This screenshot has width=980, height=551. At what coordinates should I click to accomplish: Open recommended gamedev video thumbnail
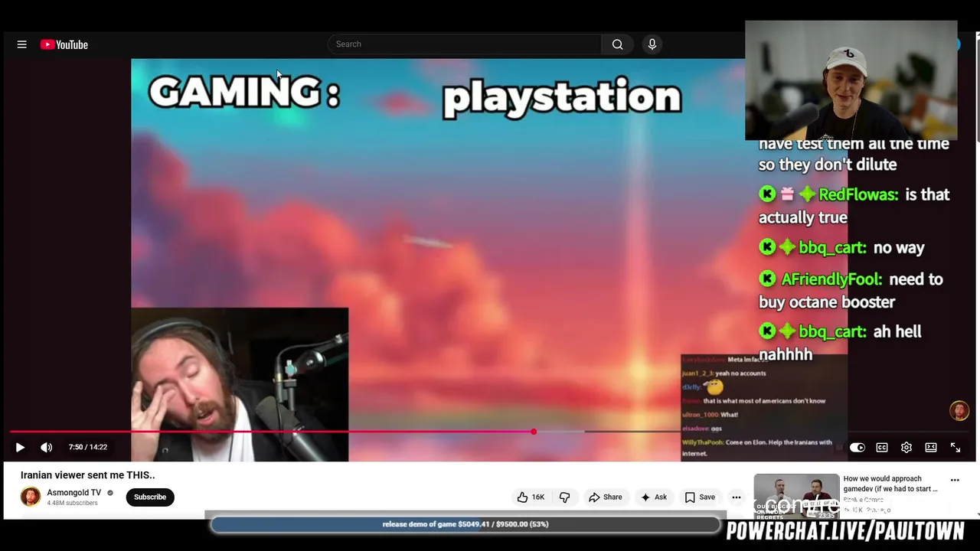(x=796, y=497)
